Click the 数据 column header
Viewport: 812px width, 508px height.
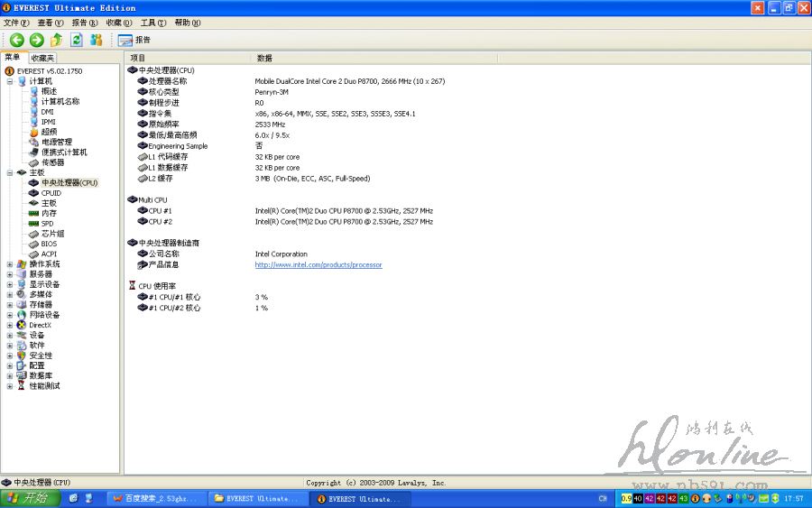[x=374, y=58]
